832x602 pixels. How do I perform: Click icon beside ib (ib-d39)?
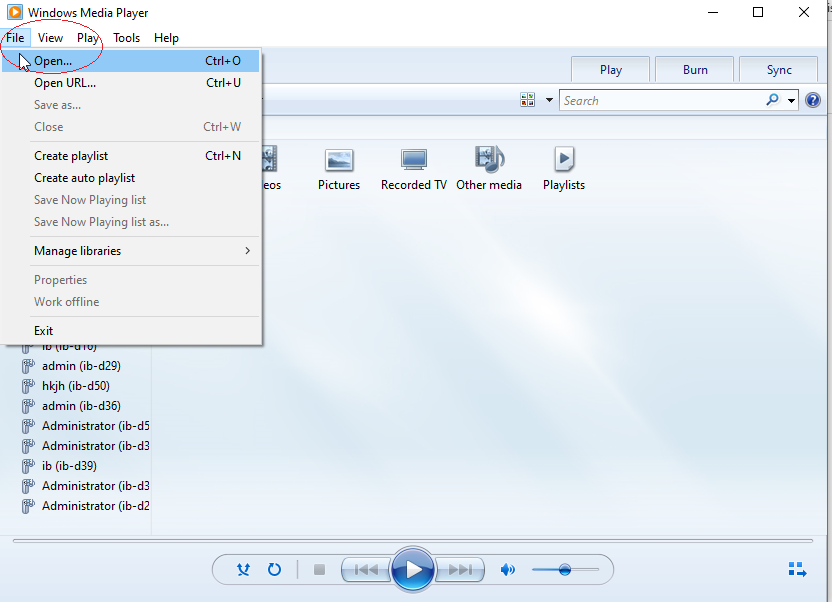coord(28,466)
